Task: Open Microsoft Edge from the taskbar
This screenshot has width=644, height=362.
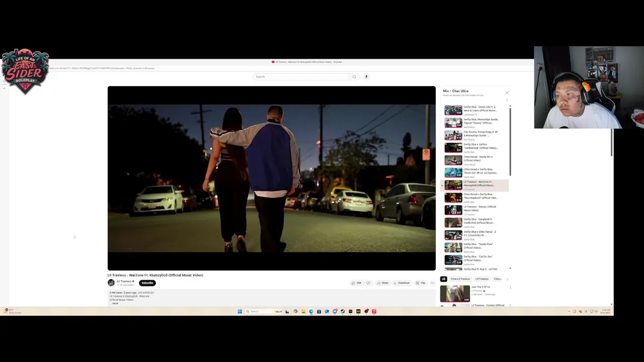Action: (311, 311)
